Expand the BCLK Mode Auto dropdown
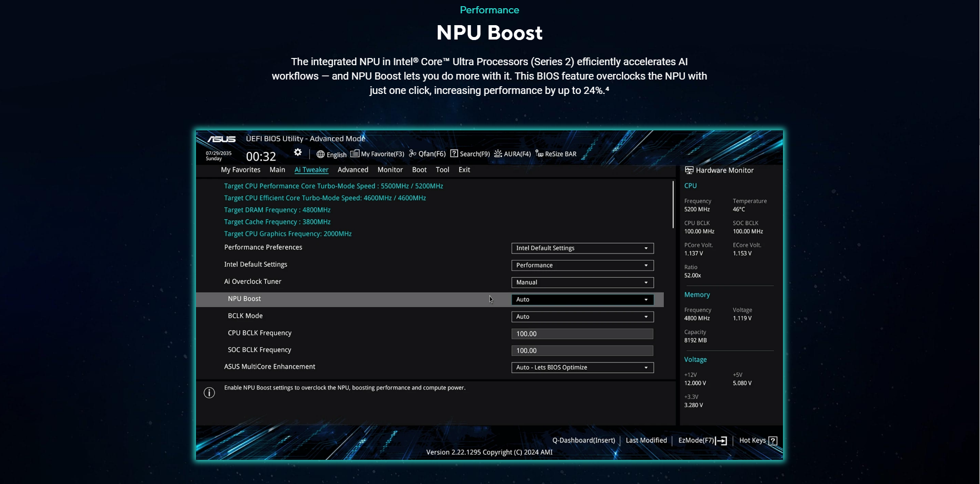 click(x=582, y=317)
